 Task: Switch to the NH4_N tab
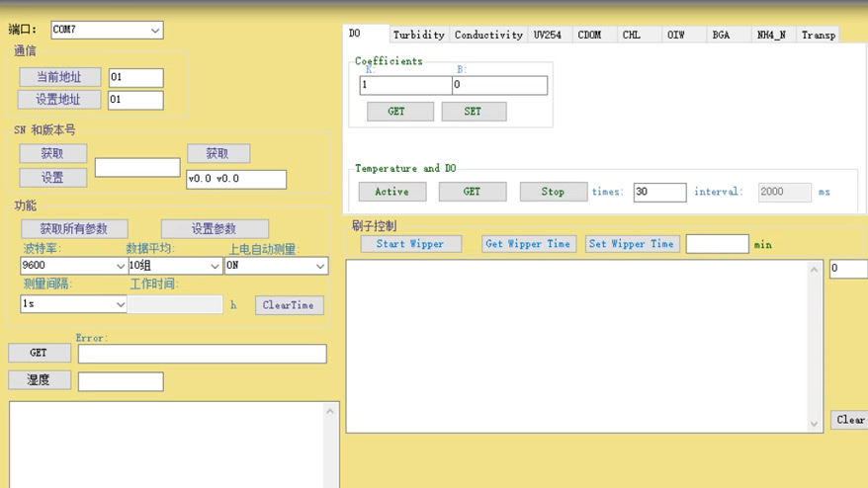click(771, 36)
